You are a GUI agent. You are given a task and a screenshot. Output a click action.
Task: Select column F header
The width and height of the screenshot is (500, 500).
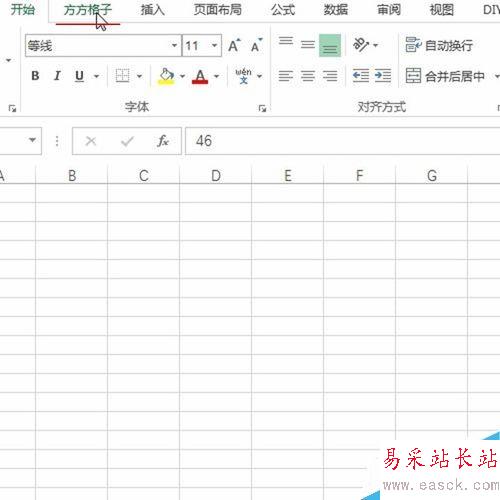[x=360, y=175]
